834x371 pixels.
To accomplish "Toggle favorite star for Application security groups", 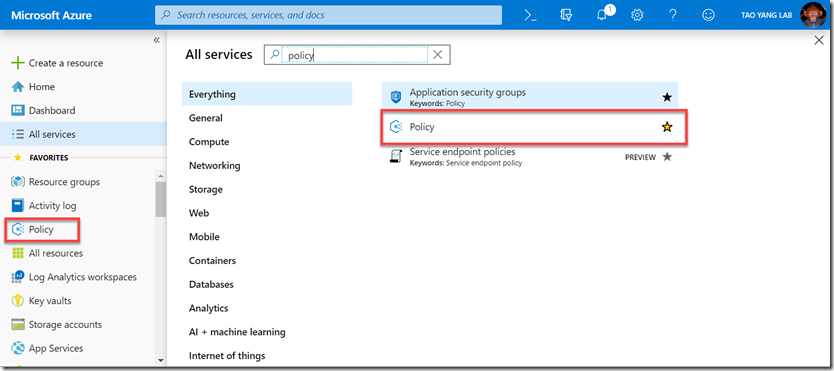I will click(667, 97).
